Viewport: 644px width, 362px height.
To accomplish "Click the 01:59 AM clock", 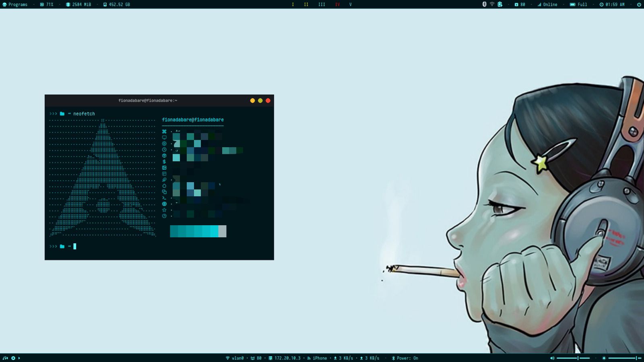I will click(x=612, y=4).
